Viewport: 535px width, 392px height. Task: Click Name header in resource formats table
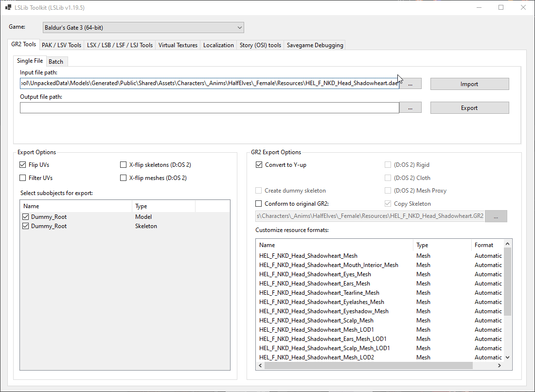(335, 245)
